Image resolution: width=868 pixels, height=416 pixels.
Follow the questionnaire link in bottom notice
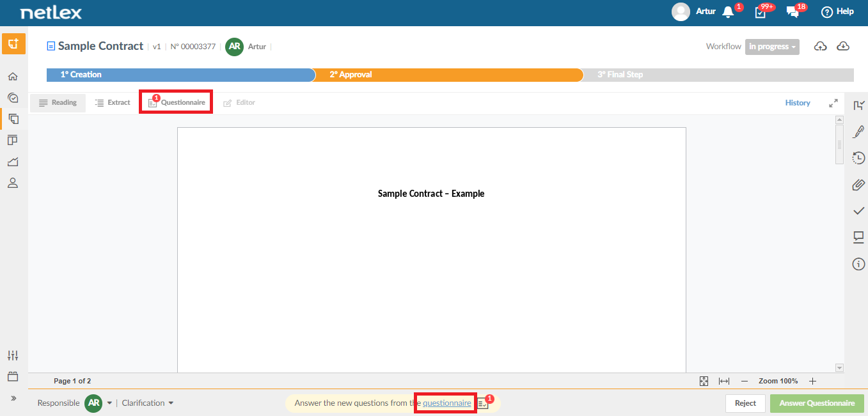[x=446, y=403]
